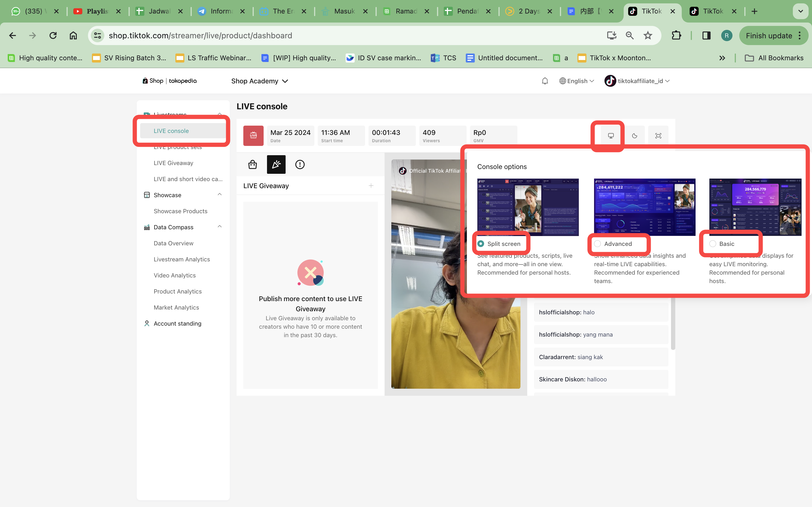Go to Livestream Analytics sidebar item
The width and height of the screenshot is (812, 507).
[182, 259]
